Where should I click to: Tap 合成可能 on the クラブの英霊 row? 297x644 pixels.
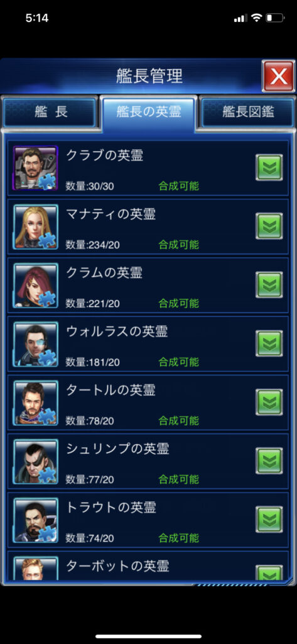coord(179,186)
